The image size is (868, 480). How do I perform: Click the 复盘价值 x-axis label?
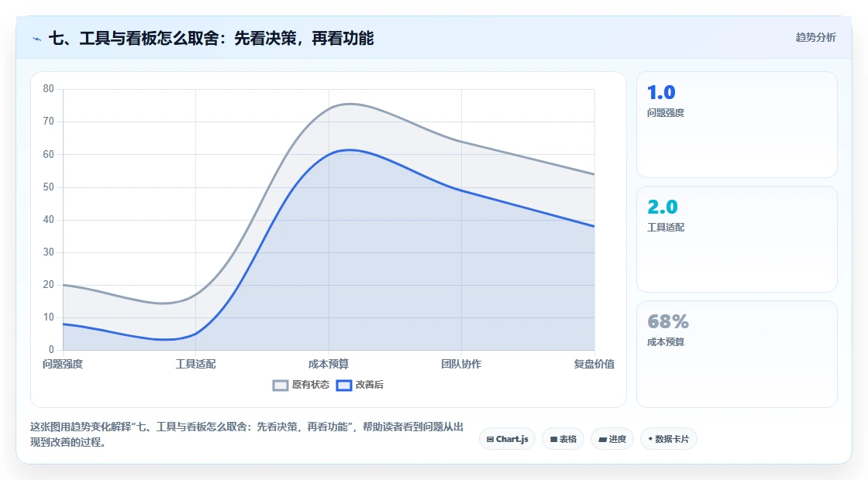coord(594,364)
